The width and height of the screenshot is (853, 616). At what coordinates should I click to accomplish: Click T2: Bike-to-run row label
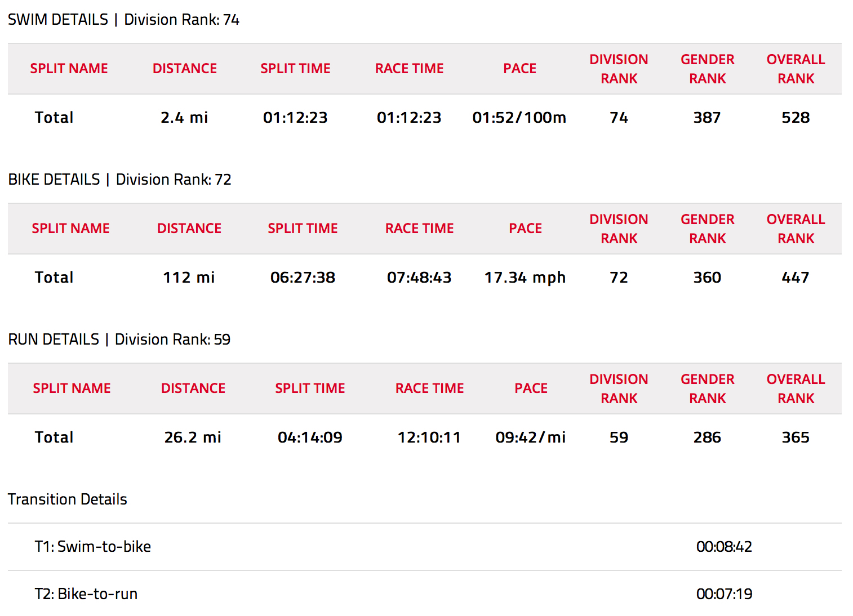pyautogui.click(x=86, y=594)
